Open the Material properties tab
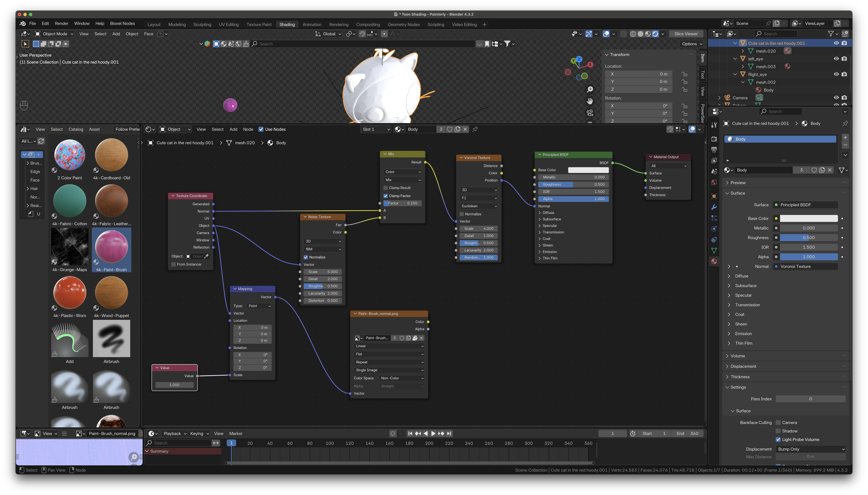Image resolution: width=868 pixels, height=495 pixels. pyautogui.click(x=714, y=261)
